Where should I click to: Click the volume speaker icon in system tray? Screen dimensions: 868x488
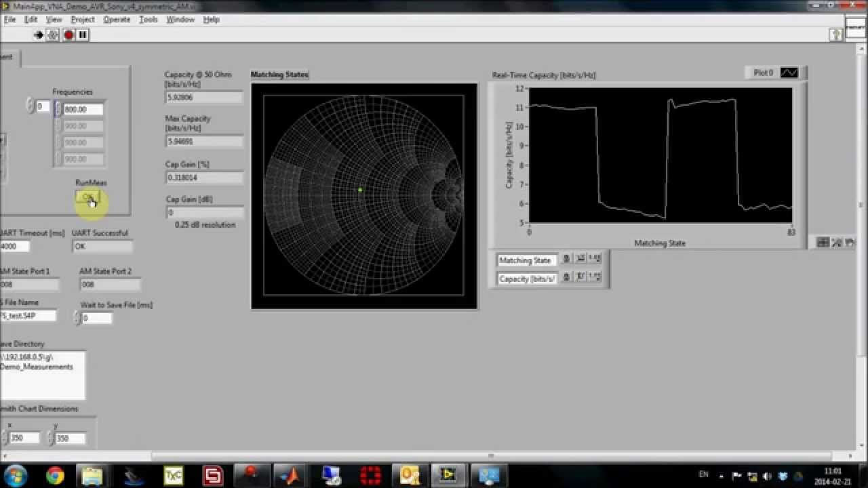[x=767, y=476]
